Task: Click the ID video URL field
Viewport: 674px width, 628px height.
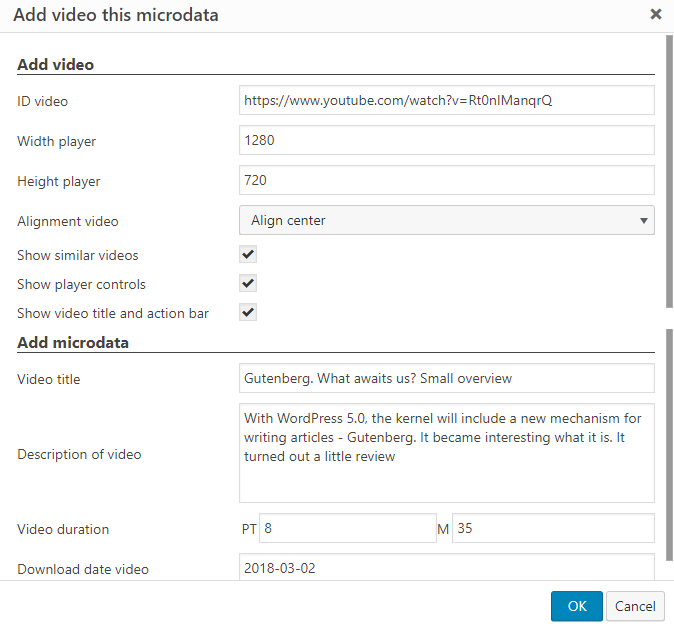Action: [x=447, y=100]
